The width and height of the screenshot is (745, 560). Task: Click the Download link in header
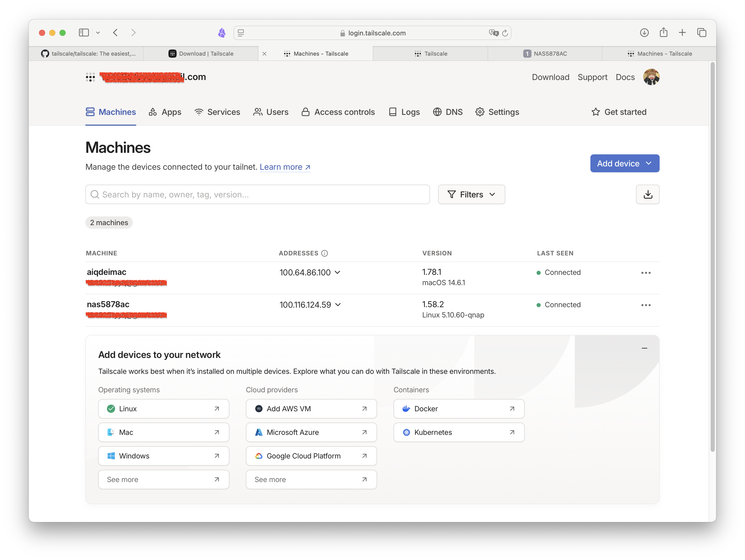[x=550, y=77]
